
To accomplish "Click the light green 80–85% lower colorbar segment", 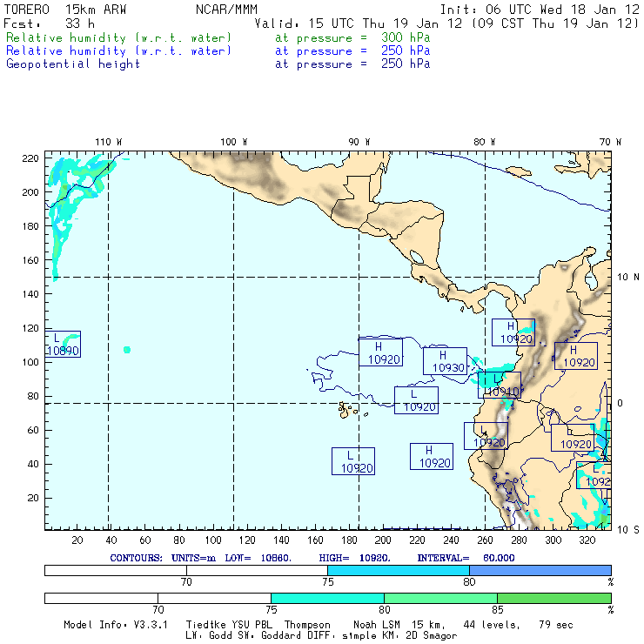I will (440, 598).
